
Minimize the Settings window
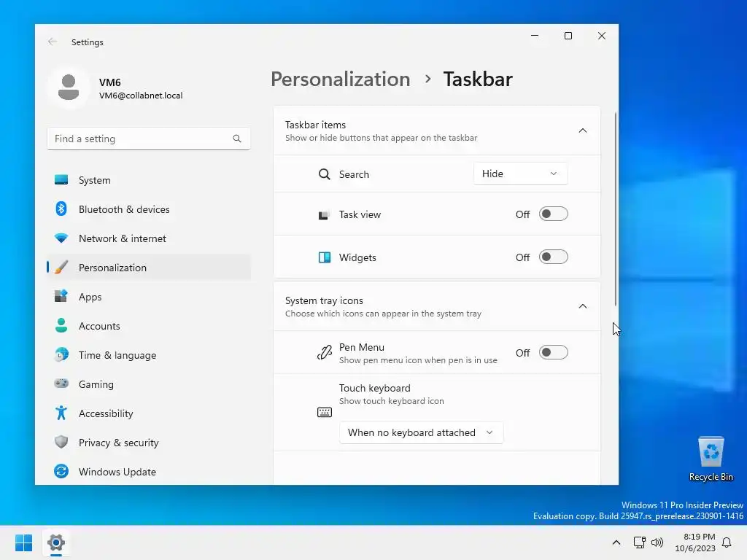coord(535,36)
